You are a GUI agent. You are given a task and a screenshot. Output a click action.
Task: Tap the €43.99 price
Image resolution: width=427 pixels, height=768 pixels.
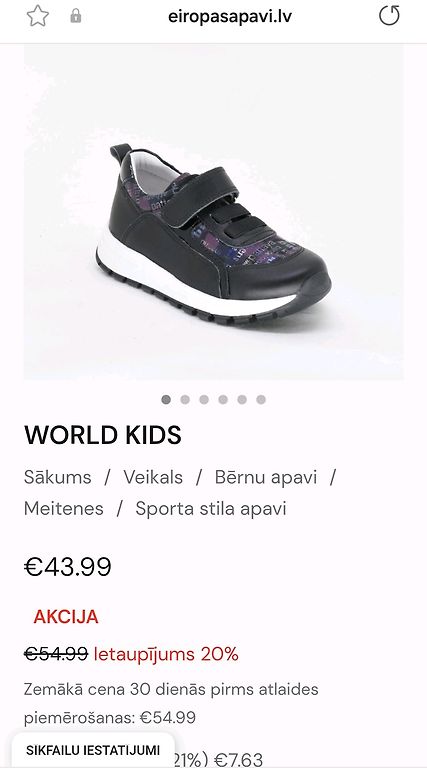click(x=68, y=567)
